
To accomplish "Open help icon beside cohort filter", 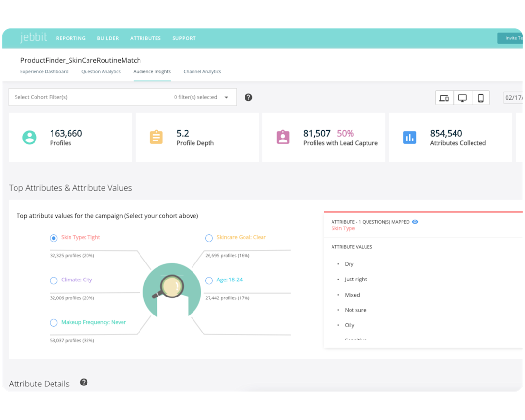I will click(248, 97).
